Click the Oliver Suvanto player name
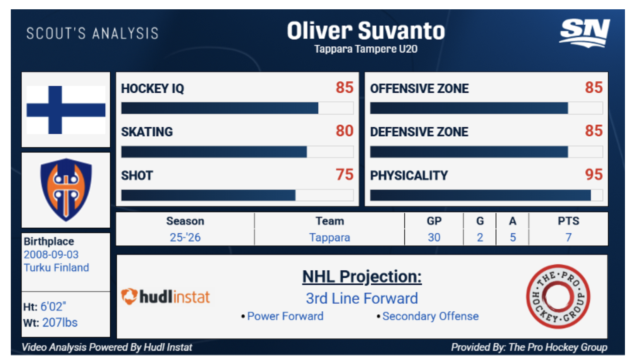This screenshot has width=635, height=364. [x=366, y=31]
